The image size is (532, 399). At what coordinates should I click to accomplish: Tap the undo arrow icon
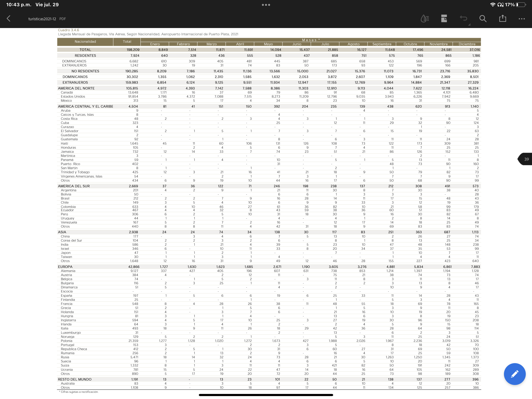pos(463,18)
